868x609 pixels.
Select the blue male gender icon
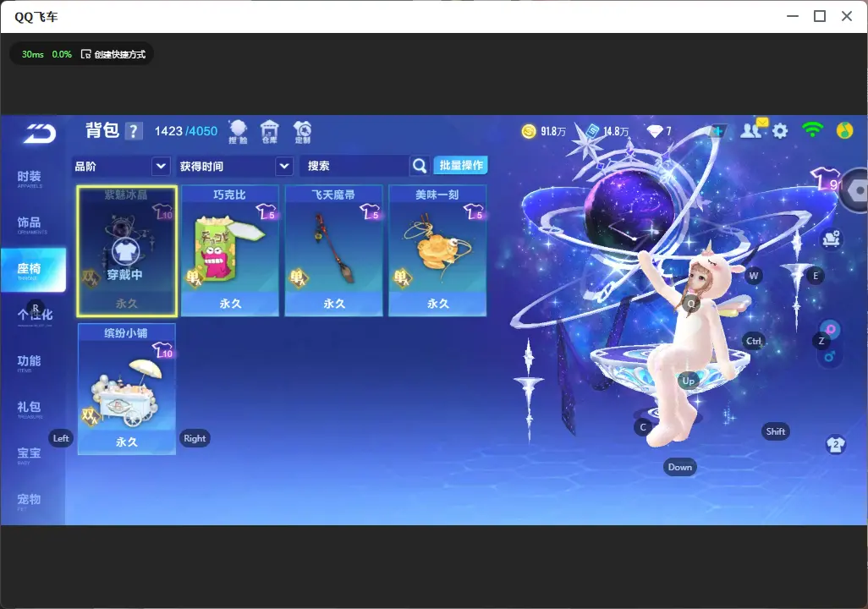(x=829, y=357)
